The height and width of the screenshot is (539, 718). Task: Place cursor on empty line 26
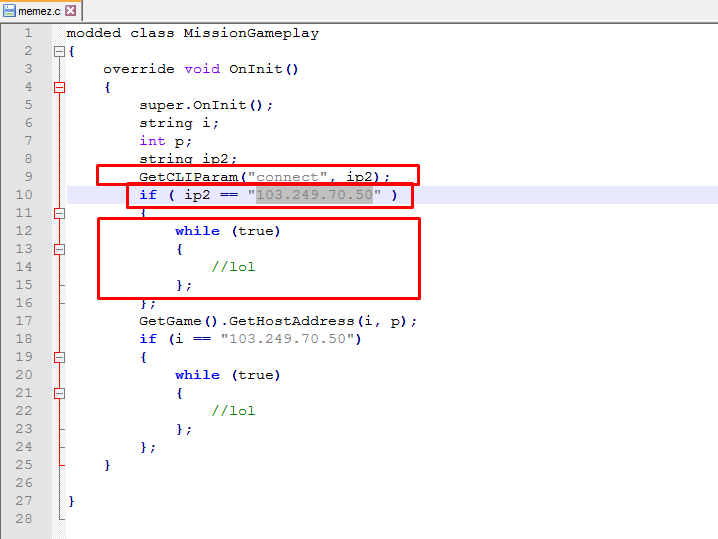click(392, 483)
